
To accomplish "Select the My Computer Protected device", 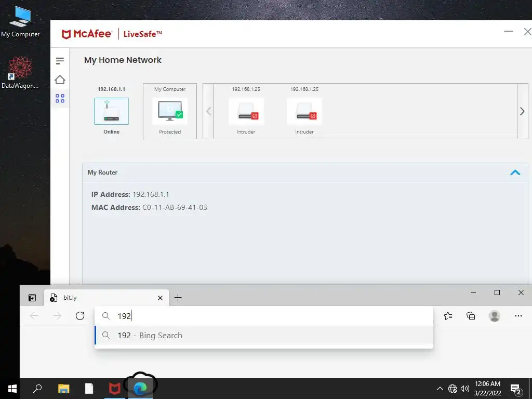I will [170, 111].
